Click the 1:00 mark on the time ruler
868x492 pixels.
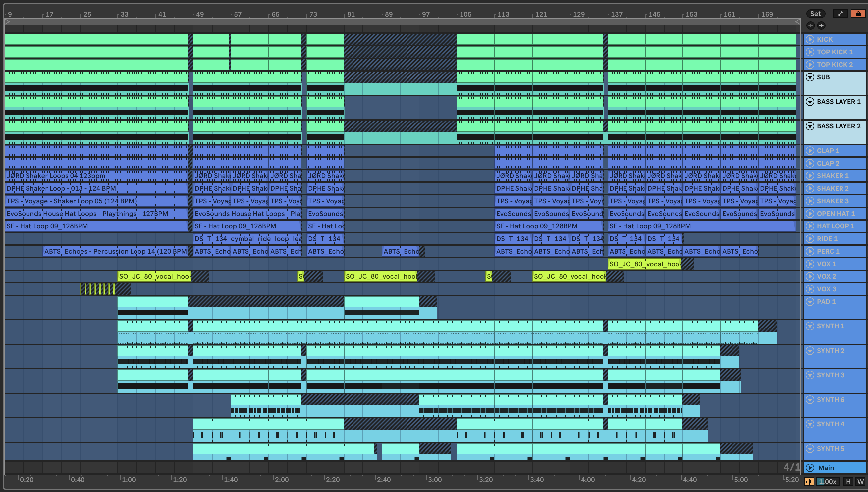tap(128, 479)
